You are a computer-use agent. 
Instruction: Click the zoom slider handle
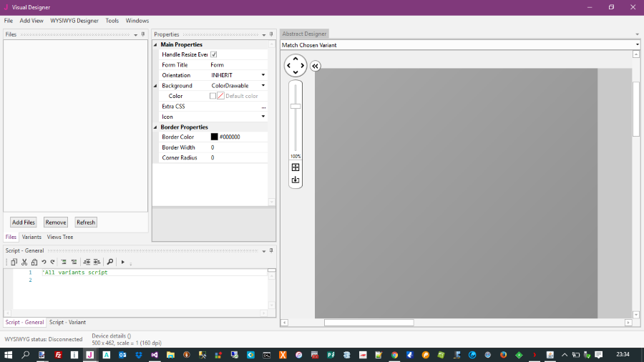pos(296,107)
